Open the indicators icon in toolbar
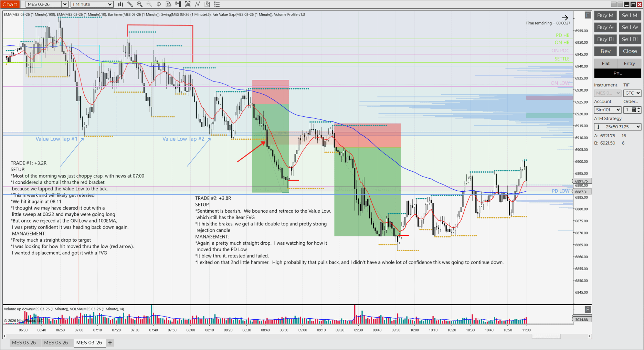This screenshot has height=350, width=644. coord(188,4)
